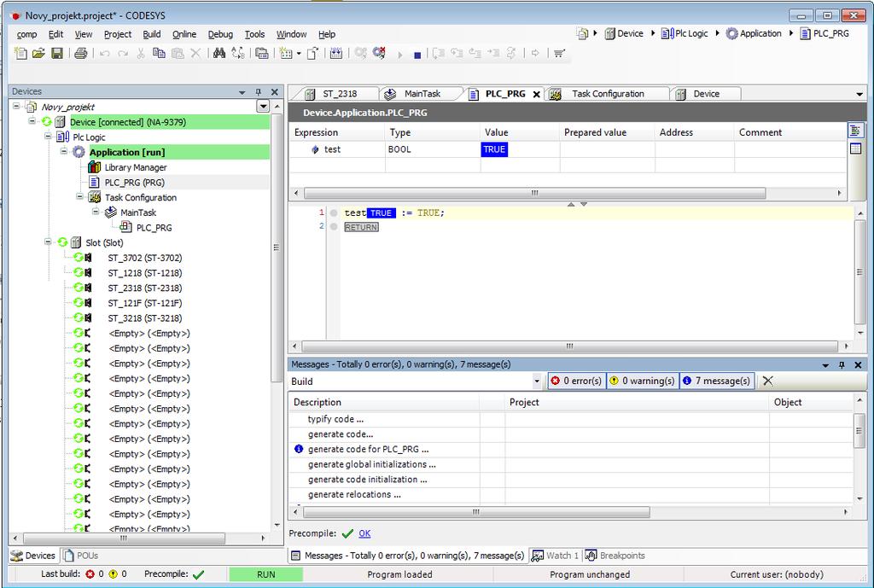Click the Open project folder icon

tap(38, 53)
